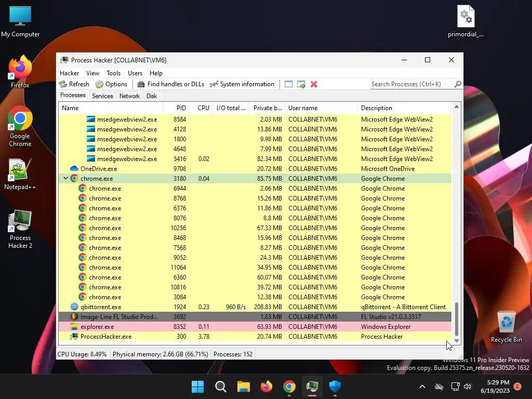532x399 pixels.
Task: Click the find window toolbar icon
Action: pos(288,84)
